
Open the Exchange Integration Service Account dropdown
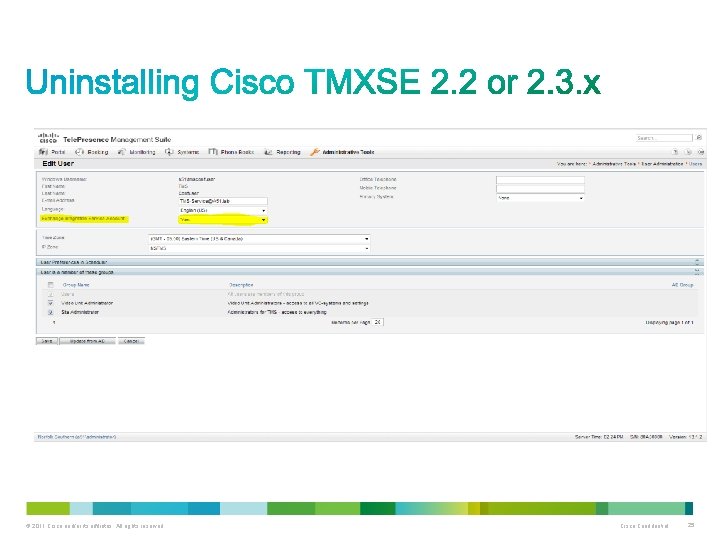point(223,220)
